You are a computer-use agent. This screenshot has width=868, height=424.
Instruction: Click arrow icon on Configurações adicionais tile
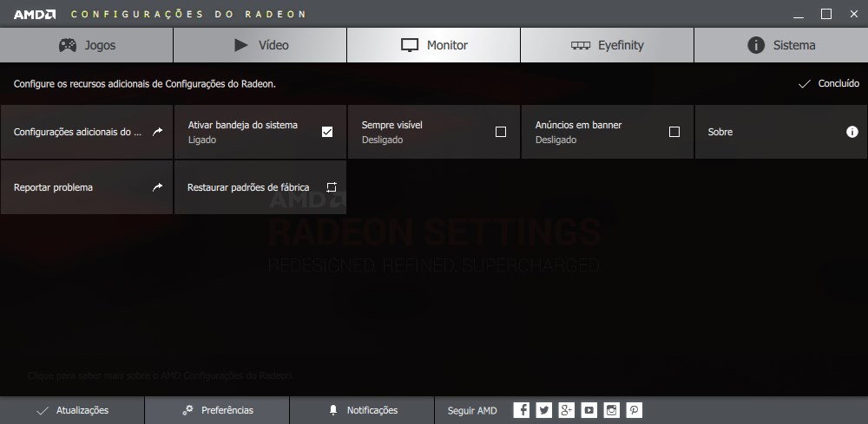tap(158, 132)
